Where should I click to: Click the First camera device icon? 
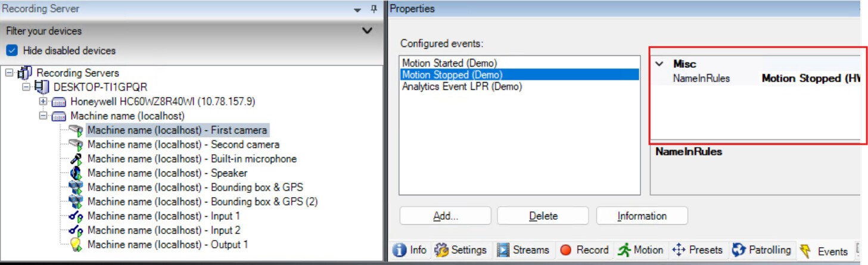coord(76,130)
